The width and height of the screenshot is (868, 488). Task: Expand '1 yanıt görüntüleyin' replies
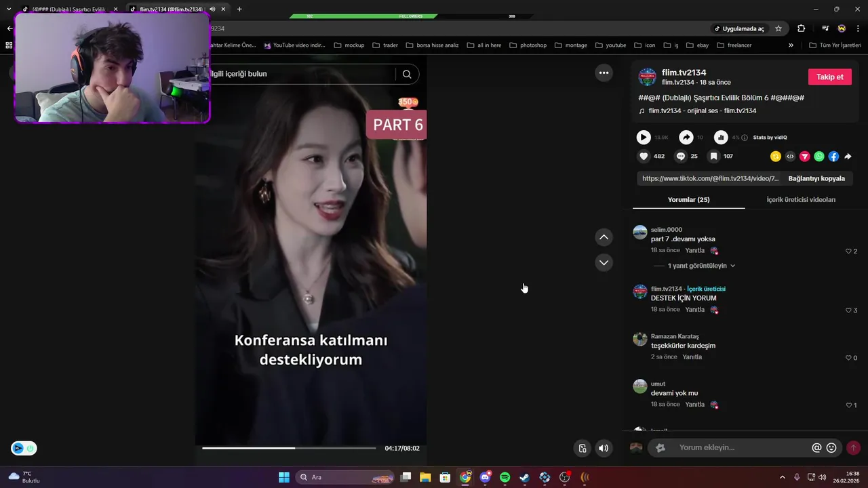tap(701, 266)
